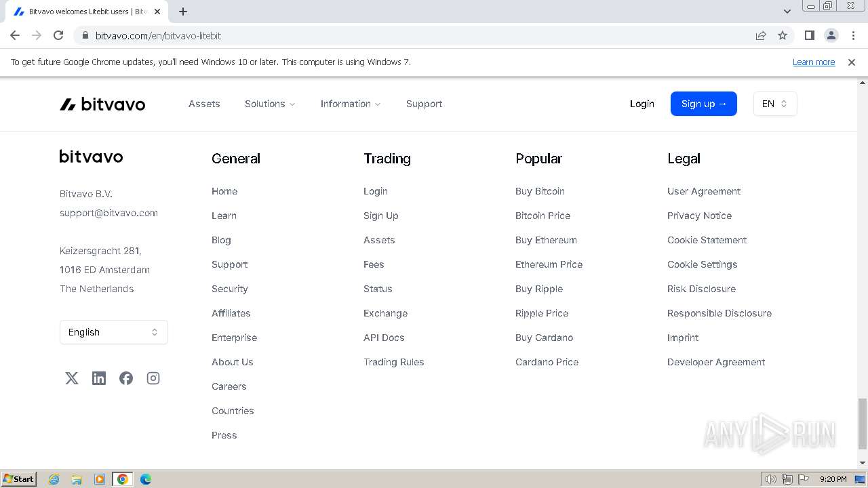Open the English language dropdown in footer
This screenshot has width=868, height=488.
[114, 332]
